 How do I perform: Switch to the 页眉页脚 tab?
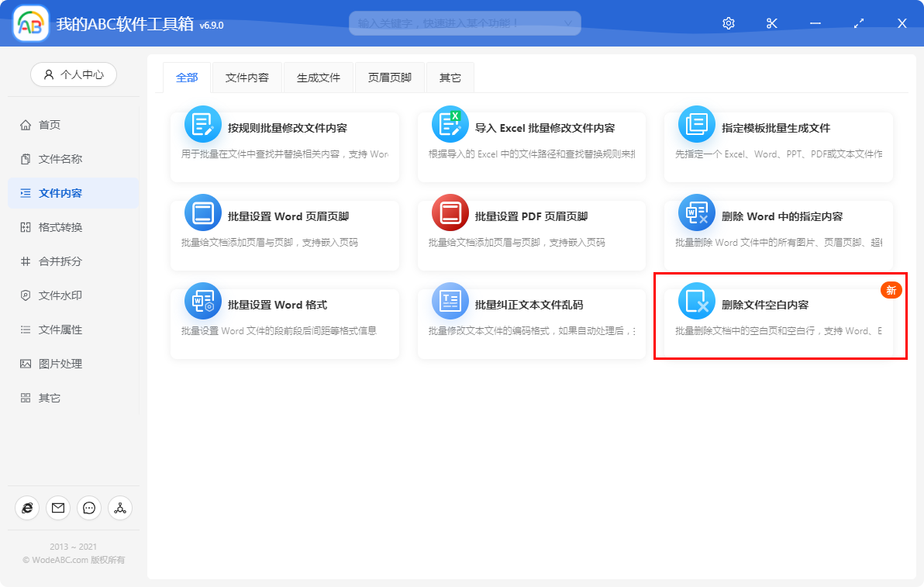389,77
